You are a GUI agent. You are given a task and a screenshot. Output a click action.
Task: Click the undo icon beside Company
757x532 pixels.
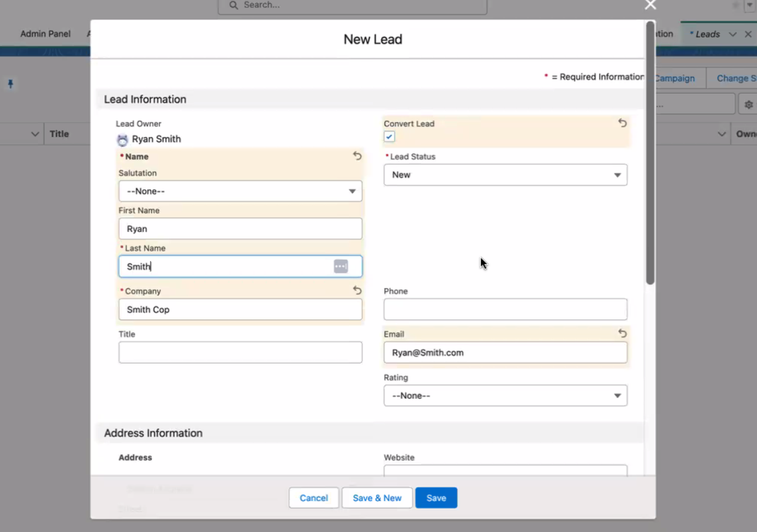pos(357,291)
